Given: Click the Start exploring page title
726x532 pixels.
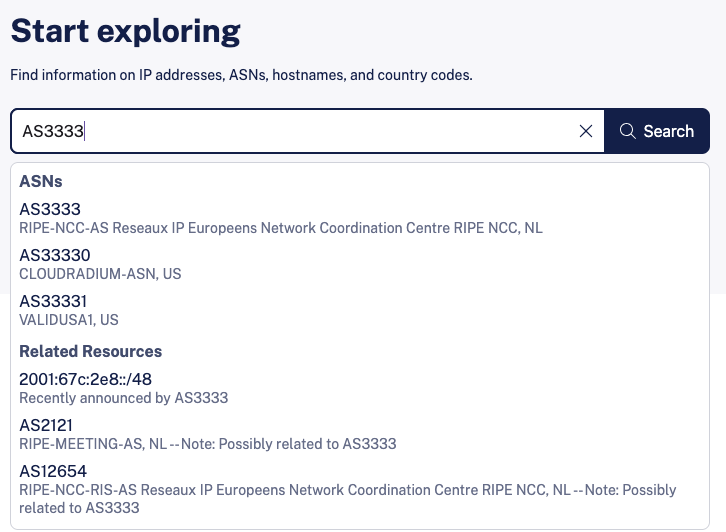Looking at the screenshot, I should point(125,31).
